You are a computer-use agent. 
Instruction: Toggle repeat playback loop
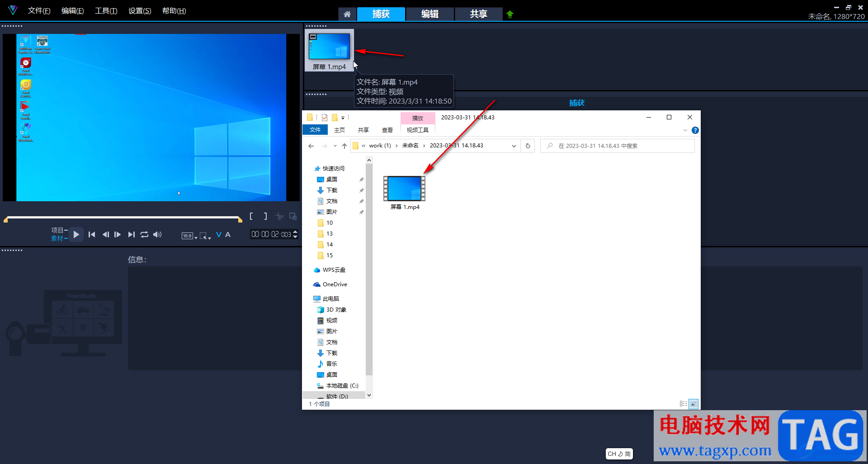coord(144,234)
